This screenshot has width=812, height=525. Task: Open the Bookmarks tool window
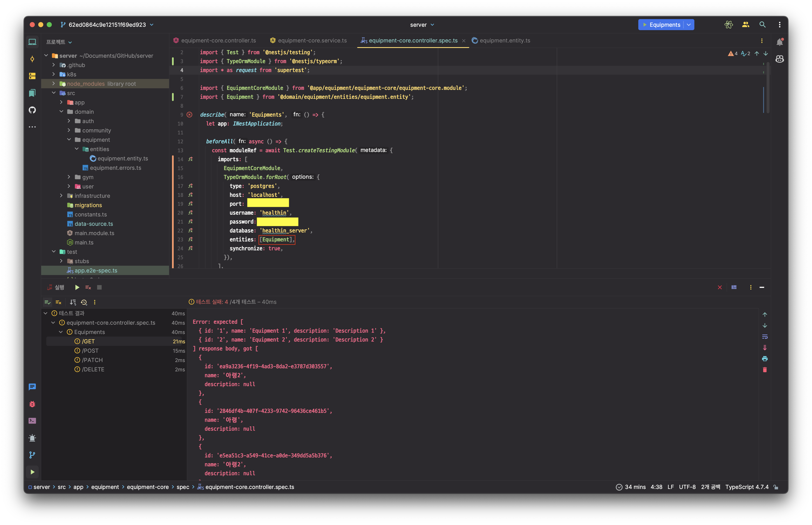point(32,93)
